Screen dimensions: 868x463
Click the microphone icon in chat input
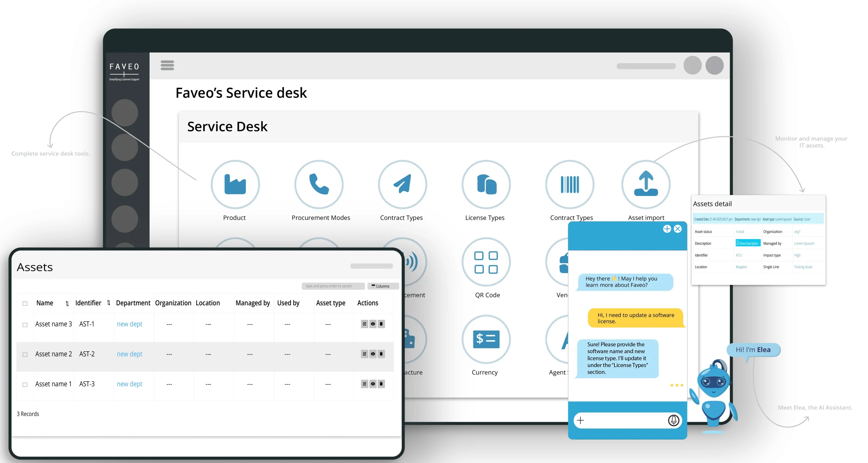(x=673, y=421)
